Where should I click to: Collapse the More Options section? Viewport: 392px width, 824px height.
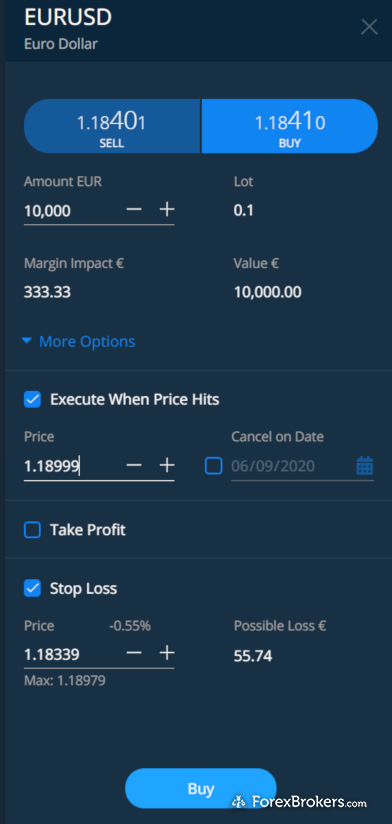point(78,342)
